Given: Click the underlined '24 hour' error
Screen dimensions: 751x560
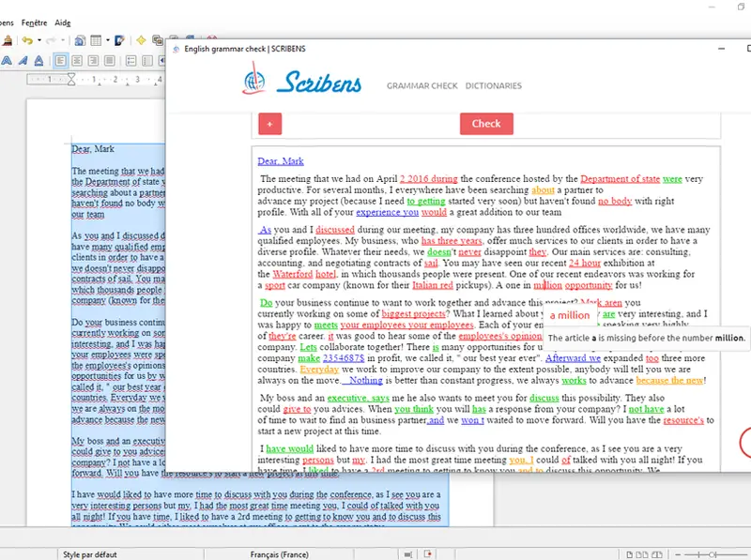Looking at the screenshot, I should pos(585,264).
